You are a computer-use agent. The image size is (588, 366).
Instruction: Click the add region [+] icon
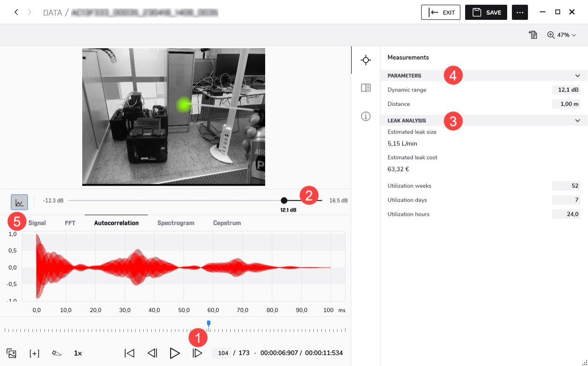tap(34, 353)
